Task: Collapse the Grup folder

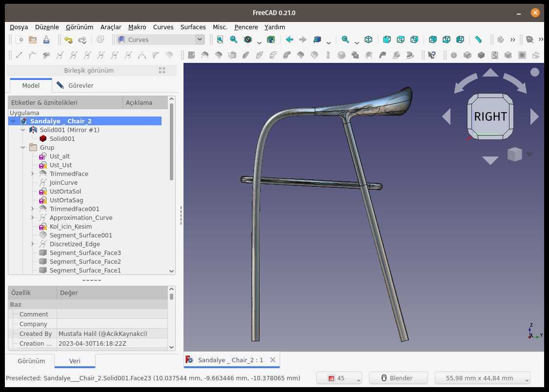Action: pyautogui.click(x=23, y=148)
